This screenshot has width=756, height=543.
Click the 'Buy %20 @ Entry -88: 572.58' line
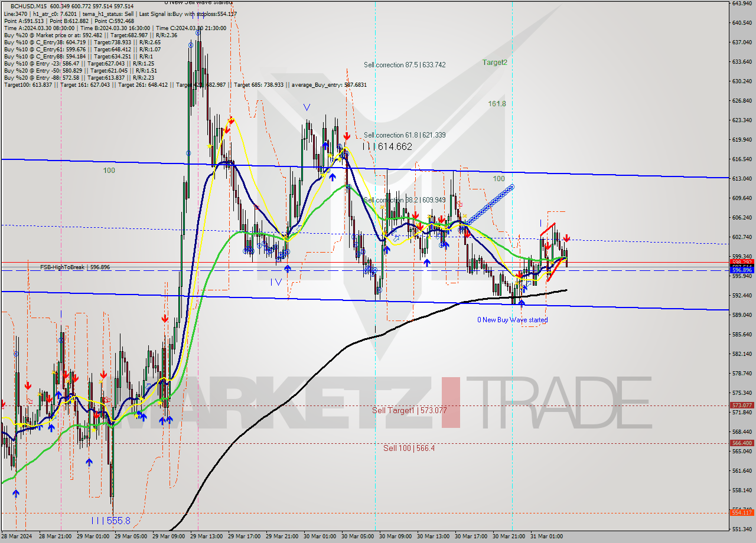79,78
